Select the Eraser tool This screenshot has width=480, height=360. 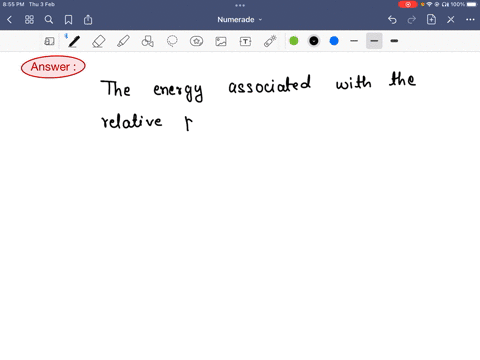coord(99,41)
